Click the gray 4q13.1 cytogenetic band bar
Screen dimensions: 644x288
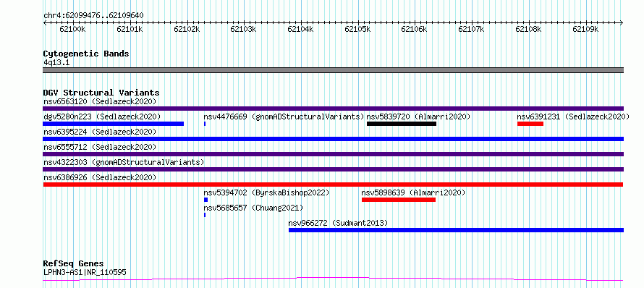[x=333, y=70]
